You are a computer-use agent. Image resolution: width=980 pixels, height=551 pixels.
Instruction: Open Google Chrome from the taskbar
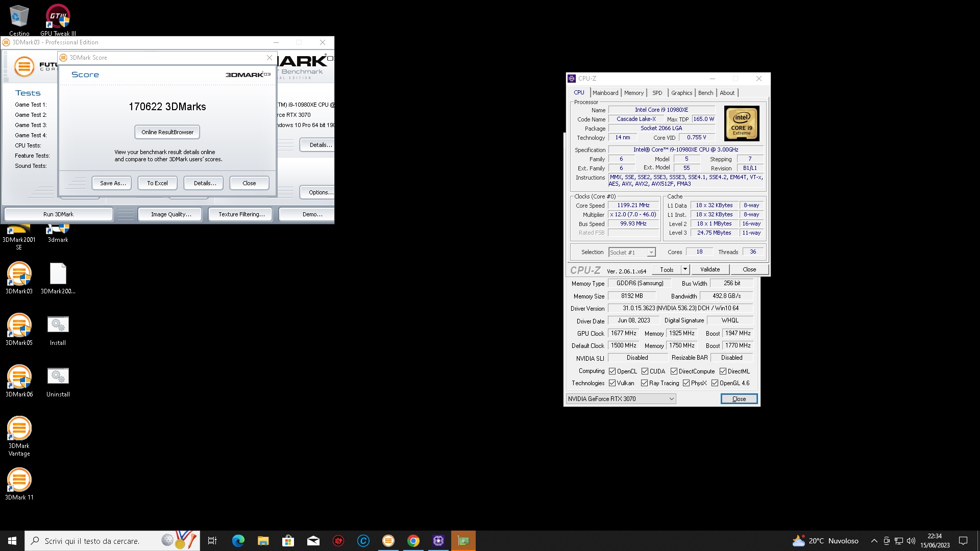pos(413,541)
